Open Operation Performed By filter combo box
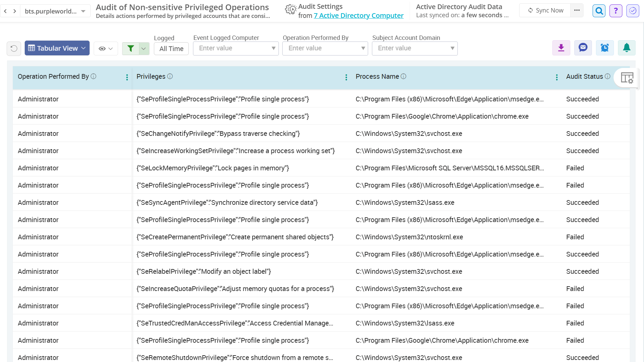This screenshot has height=362, width=644. 325,48
